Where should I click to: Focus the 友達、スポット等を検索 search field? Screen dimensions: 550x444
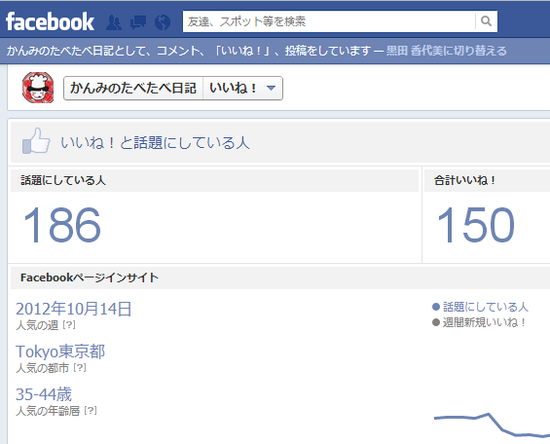coord(329,21)
